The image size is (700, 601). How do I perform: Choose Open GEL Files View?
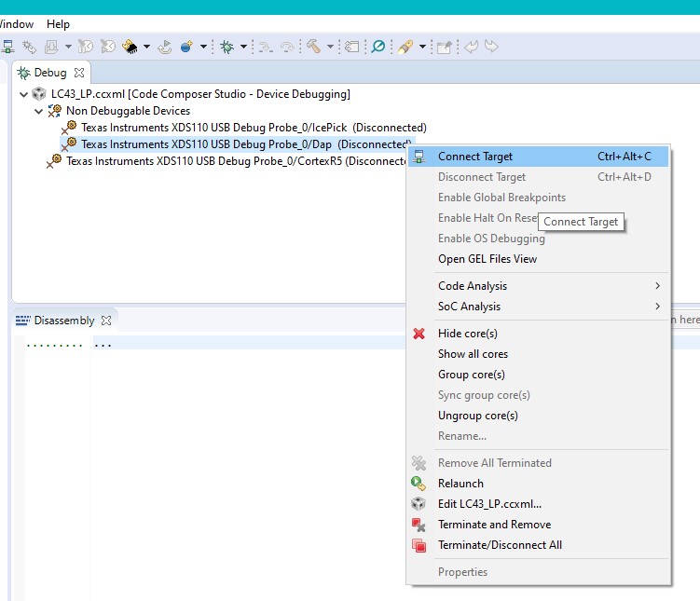pyautogui.click(x=539, y=259)
